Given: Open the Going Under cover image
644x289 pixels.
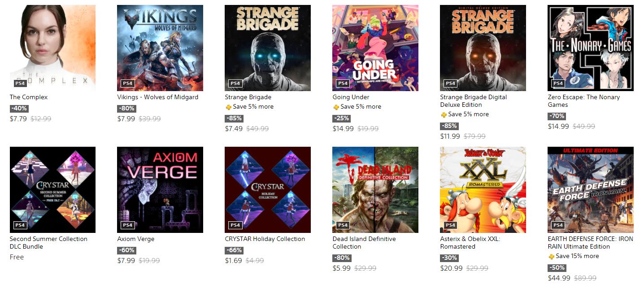Looking at the screenshot, I should 375,48.
